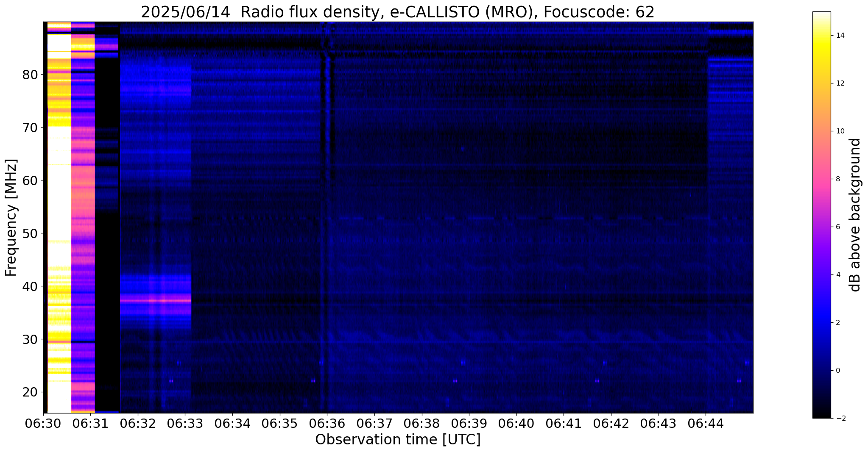The height and width of the screenshot is (452, 868).
Task: Click the colorbar gradient strip
Action: point(821,215)
